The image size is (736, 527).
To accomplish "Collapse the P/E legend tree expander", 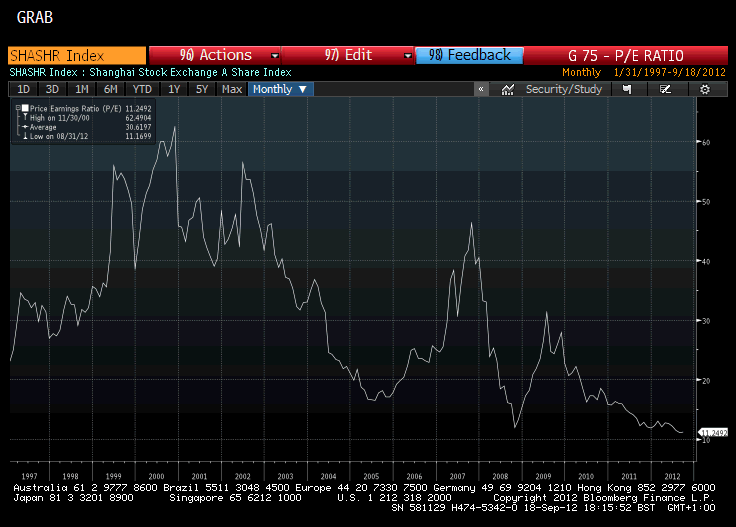I will coord(18,108).
